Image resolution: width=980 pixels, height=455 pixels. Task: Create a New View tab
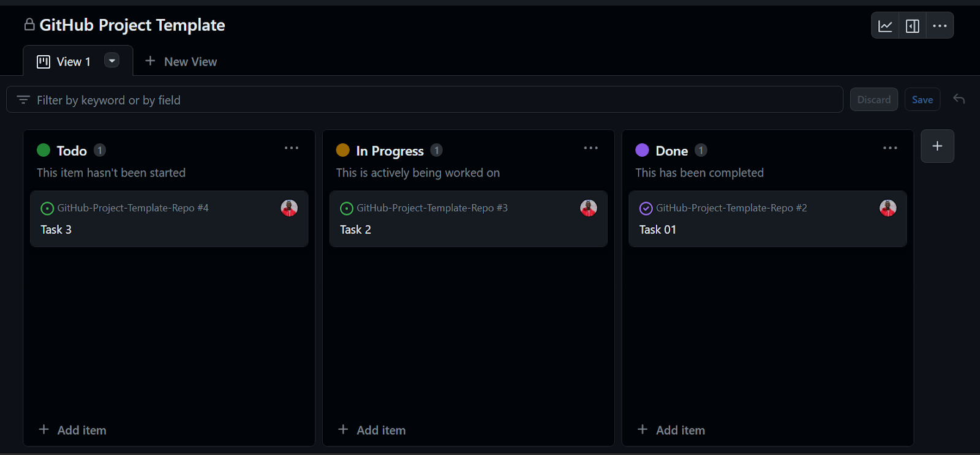coord(181,62)
